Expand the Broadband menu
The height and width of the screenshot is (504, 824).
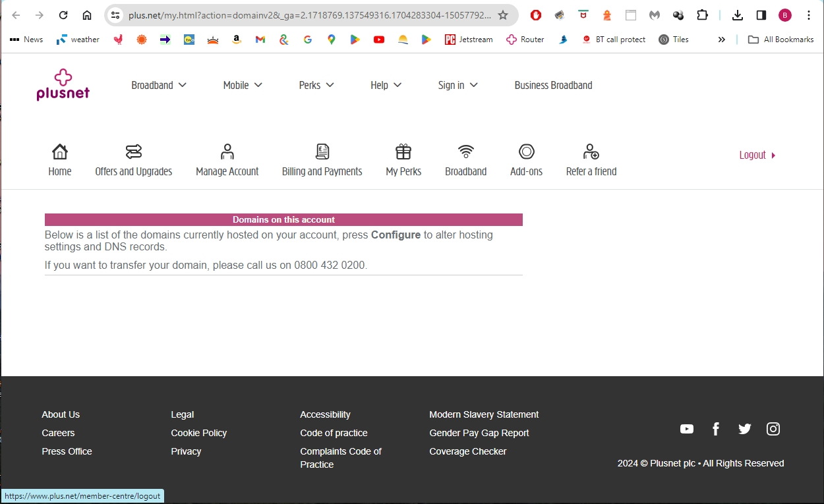(158, 85)
